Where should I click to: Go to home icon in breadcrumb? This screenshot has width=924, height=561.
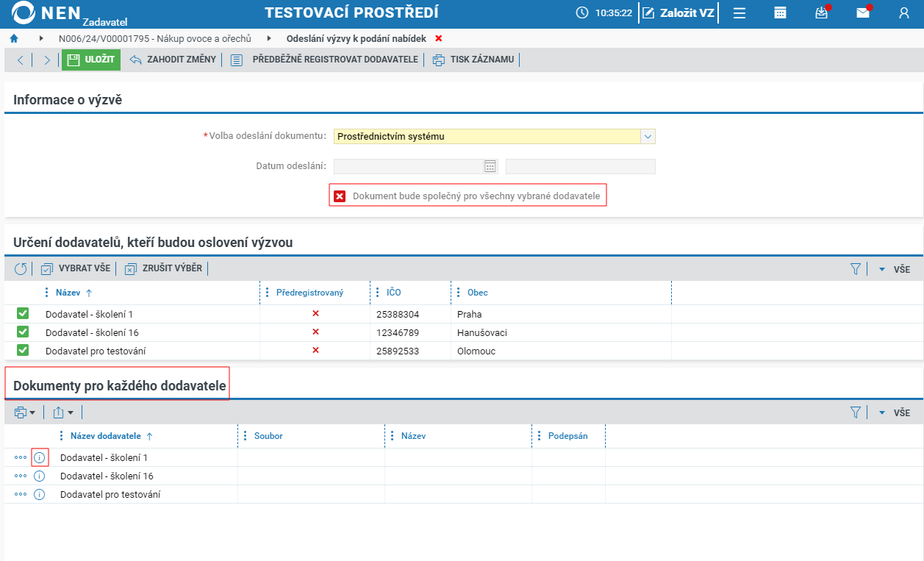tap(13, 38)
